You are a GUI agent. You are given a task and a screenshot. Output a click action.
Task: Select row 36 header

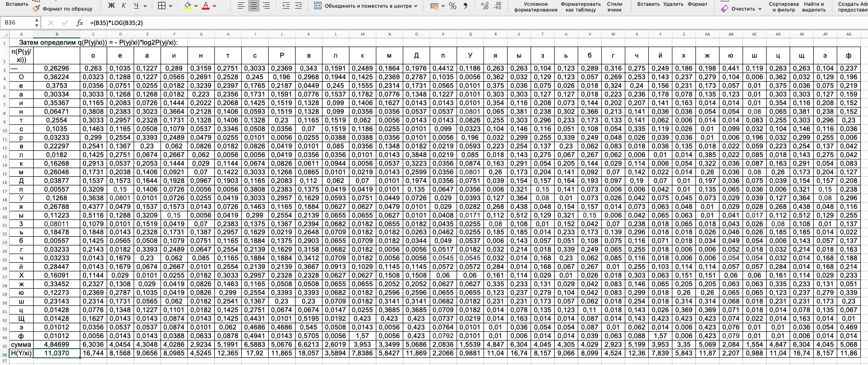click(x=4, y=353)
